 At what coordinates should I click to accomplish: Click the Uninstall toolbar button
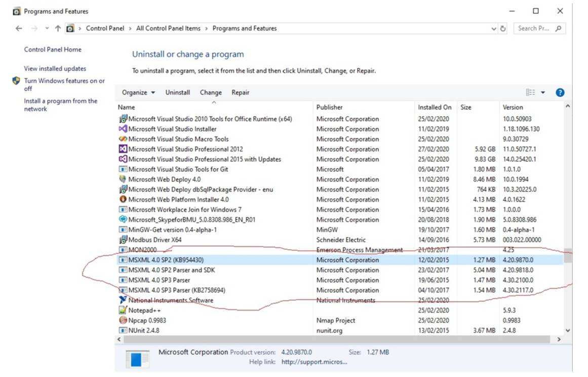coord(177,93)
